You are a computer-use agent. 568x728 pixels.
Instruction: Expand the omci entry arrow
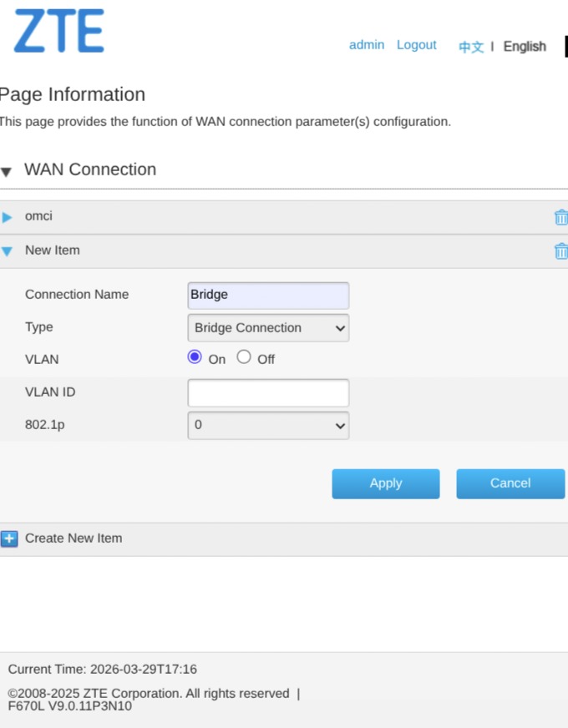(x=8, y=217)
